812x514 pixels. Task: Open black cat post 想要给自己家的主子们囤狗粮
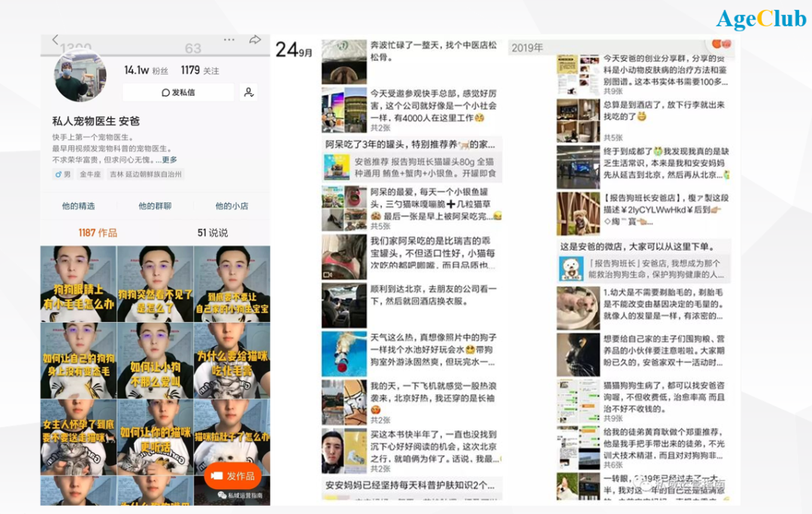pos(643,354)
